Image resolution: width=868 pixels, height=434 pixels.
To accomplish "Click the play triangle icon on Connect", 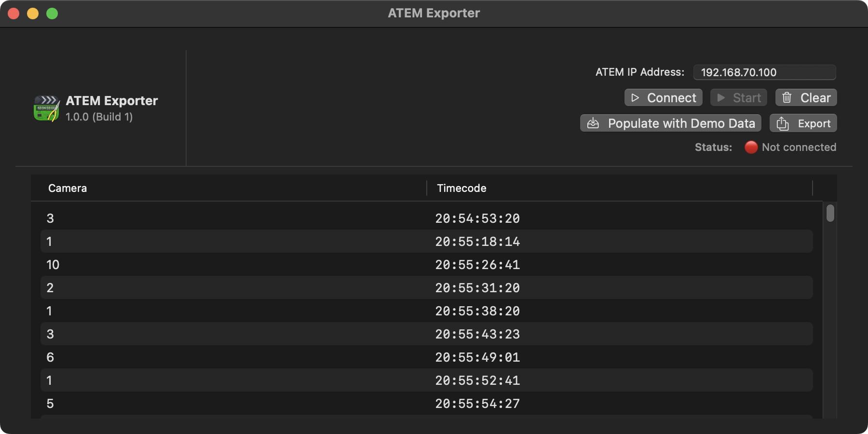I will pos(635,98).
